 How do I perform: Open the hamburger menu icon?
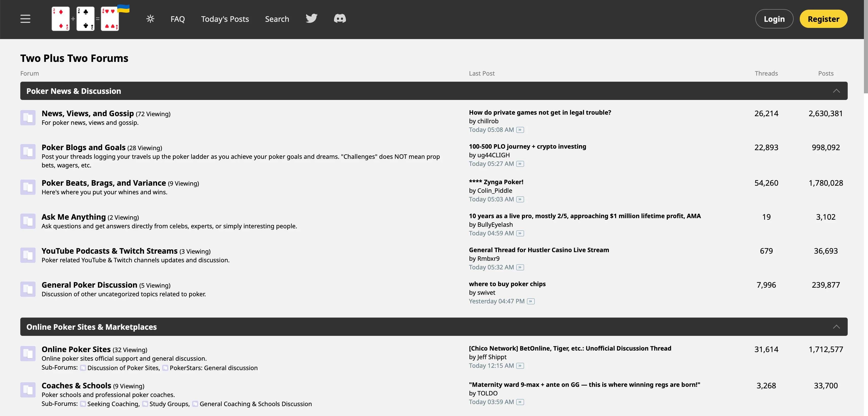click(25, 19)
